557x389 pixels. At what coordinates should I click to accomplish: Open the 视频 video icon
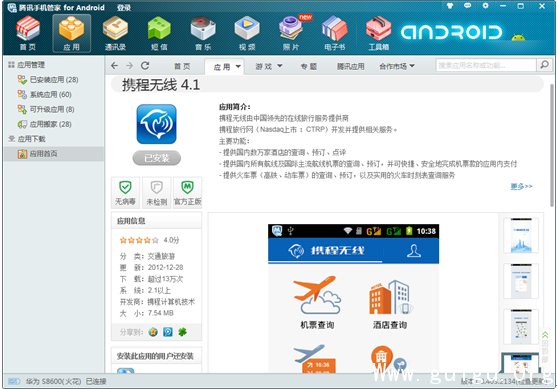click(x=247, y=33)
